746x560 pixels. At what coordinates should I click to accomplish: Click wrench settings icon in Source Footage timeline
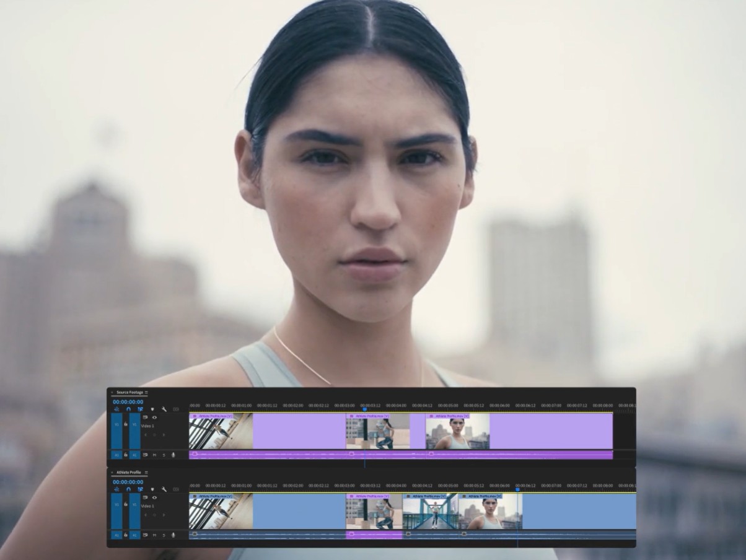pos(164,409)
